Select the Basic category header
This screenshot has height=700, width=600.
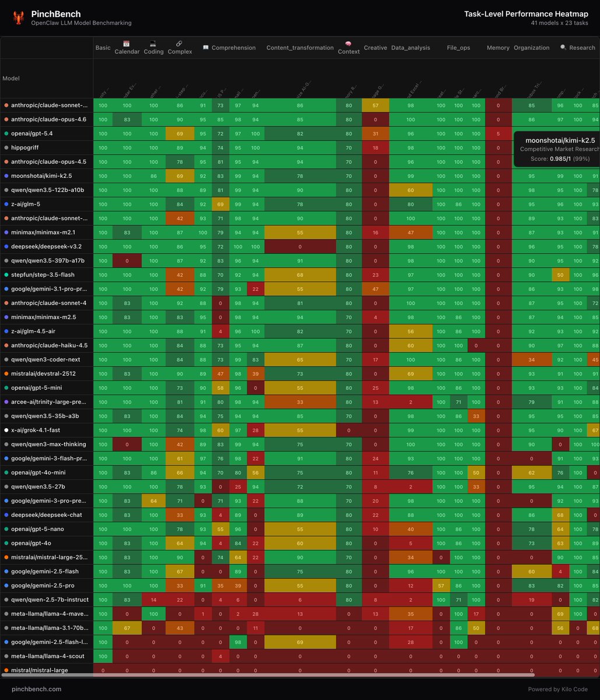[103, 48]
